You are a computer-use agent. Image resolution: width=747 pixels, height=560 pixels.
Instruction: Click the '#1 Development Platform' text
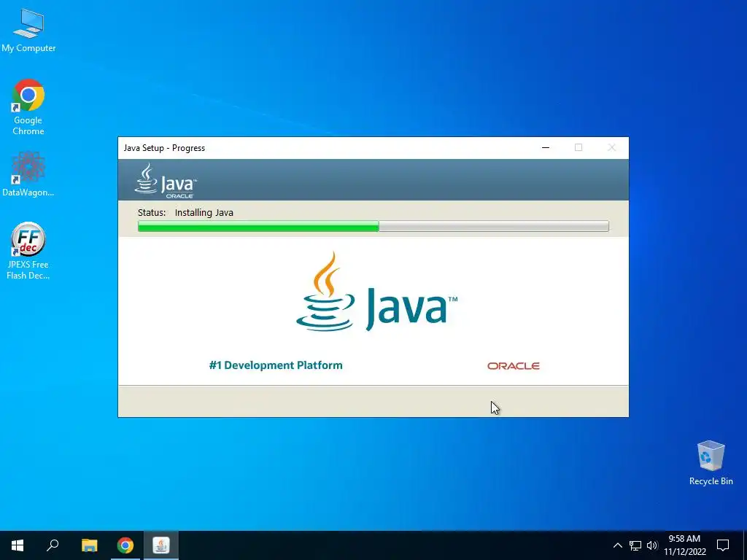(276, 365)
